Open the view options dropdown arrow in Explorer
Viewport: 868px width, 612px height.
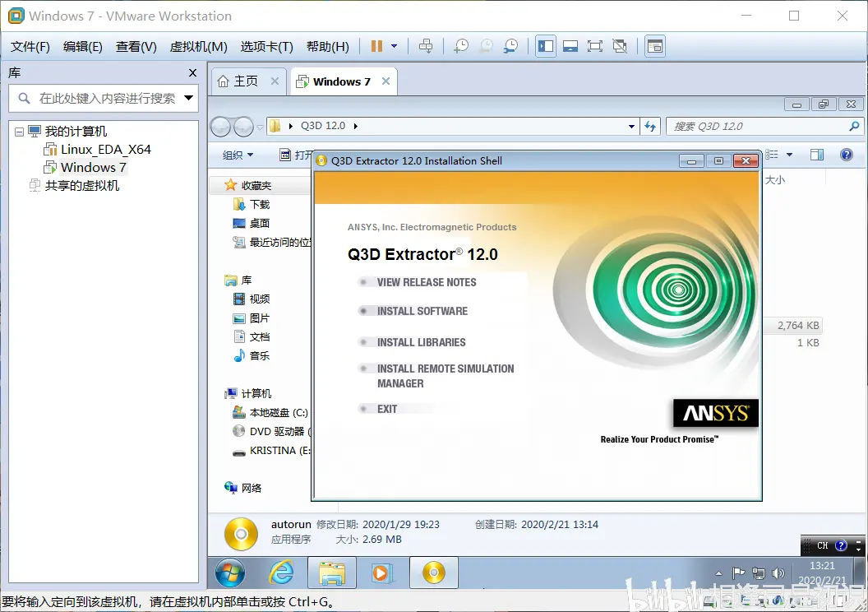tap(789, 155)
